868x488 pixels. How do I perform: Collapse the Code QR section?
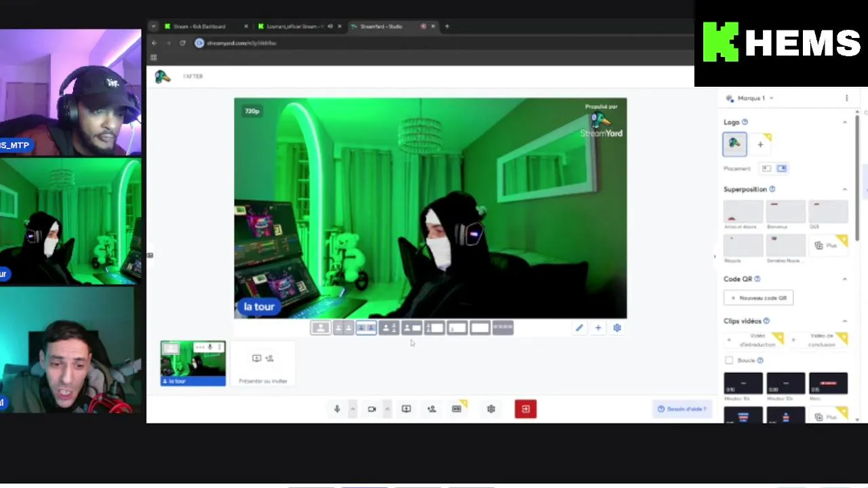[x=845, y=279]
